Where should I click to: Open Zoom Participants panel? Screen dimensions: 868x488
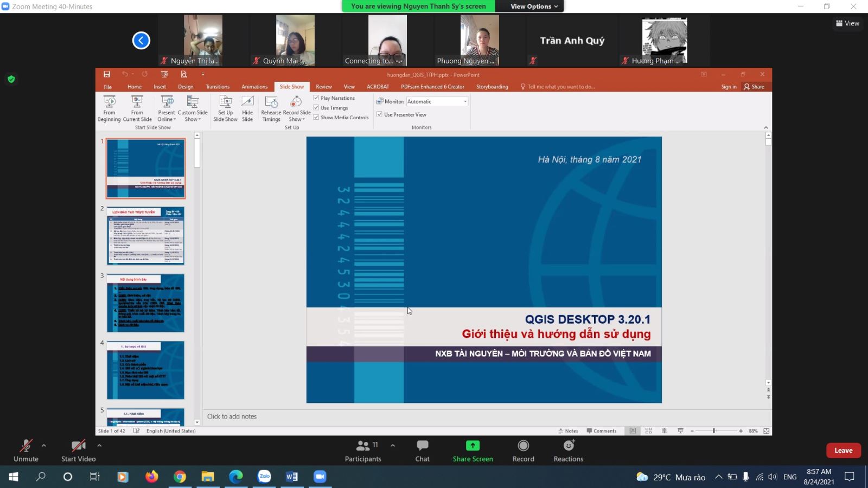[x=363, y=451]
